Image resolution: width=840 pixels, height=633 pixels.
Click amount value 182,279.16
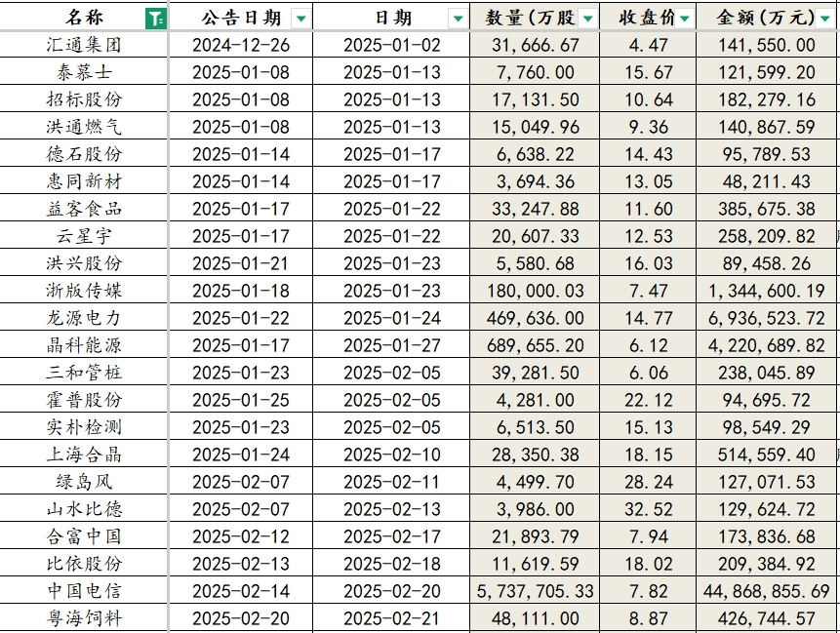pos(767,99)
